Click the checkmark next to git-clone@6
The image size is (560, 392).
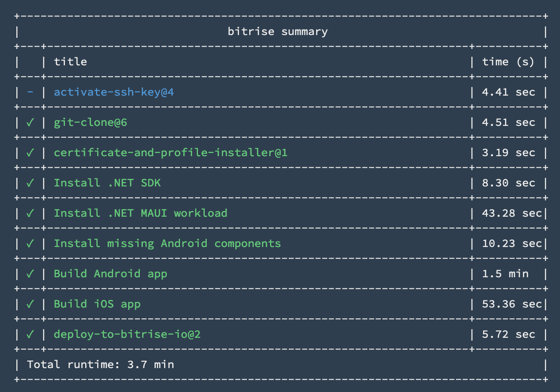pos(30,122)
